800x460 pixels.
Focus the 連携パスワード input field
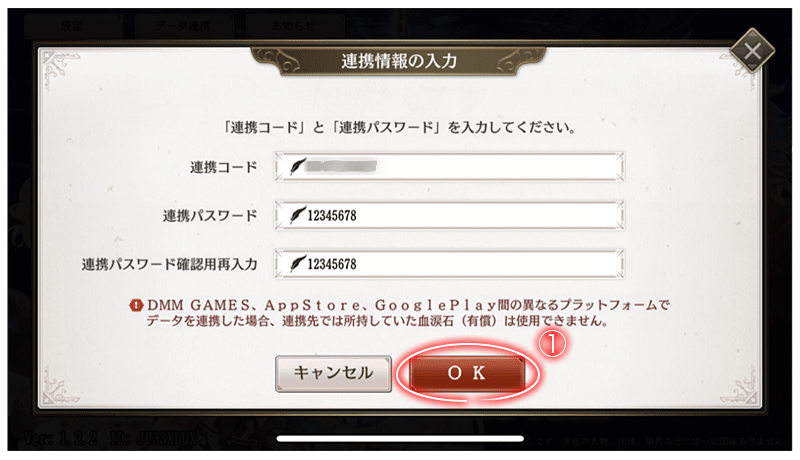tap(449, 215)
